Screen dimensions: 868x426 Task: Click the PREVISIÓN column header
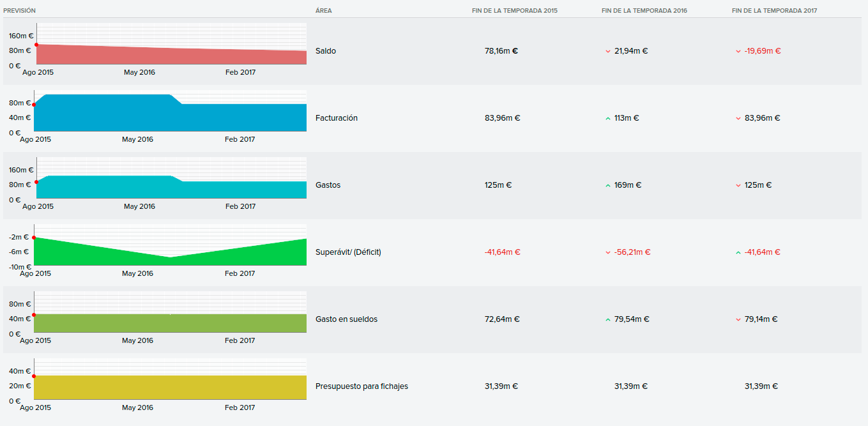[19, 11]
